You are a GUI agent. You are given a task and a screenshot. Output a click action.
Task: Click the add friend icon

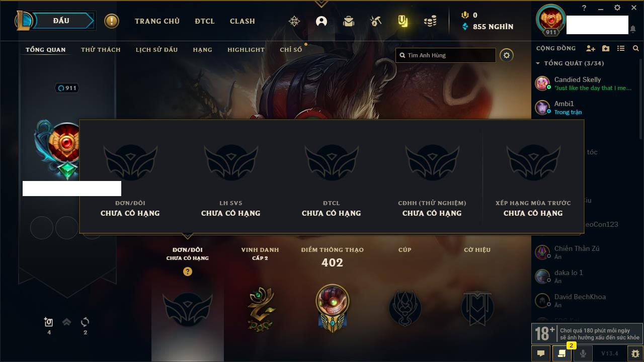(591, 48)
